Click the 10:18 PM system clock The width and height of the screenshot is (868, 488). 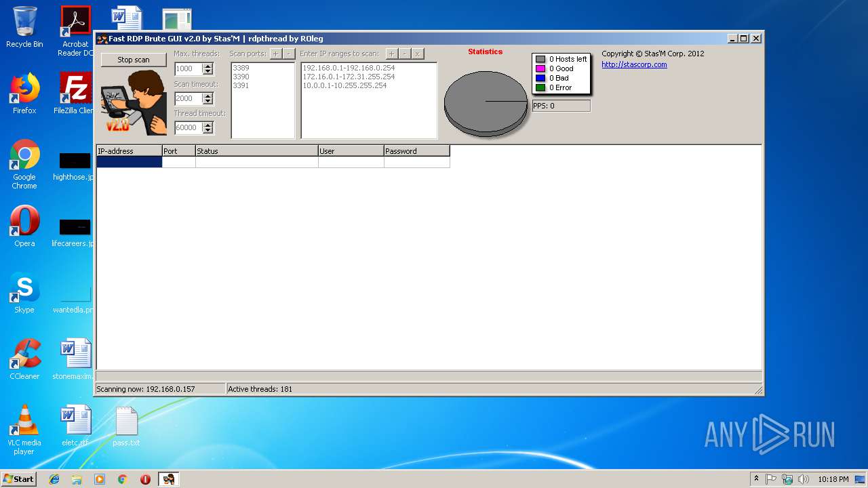tap(833, 479)
